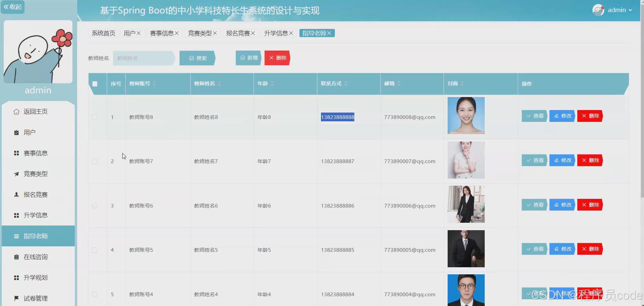The image size is (644, 306).
Task: Open cover photo of 教师姓名8
Action: [x=466, y=116]
